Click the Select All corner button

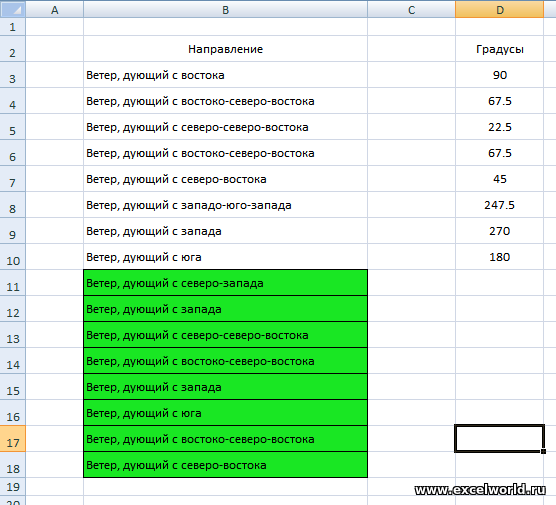tap(13, 9)
